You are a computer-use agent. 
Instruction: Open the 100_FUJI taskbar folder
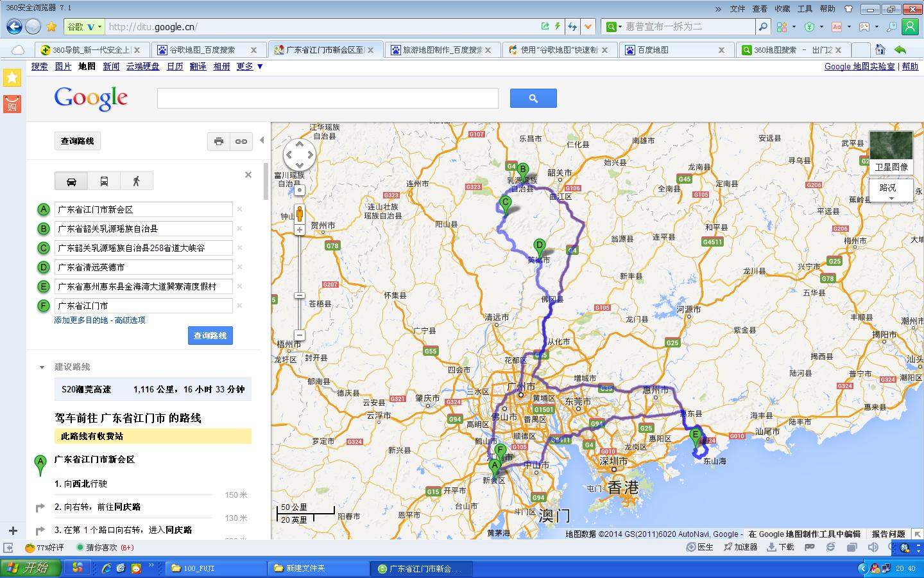tap(215, 568)
